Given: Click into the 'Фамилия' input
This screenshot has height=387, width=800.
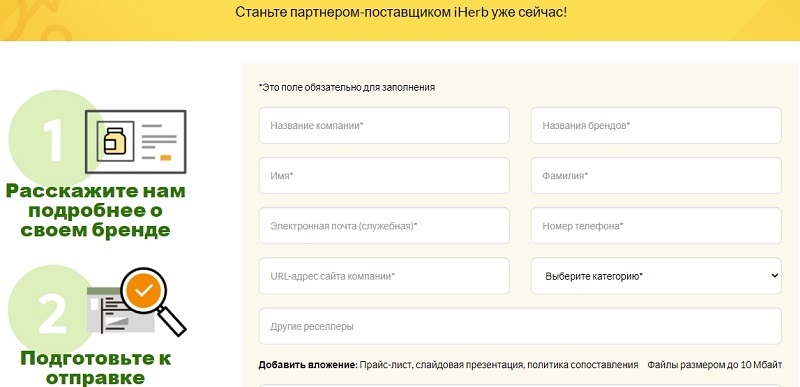Looking at the screenshot, I should pos(656,175).
